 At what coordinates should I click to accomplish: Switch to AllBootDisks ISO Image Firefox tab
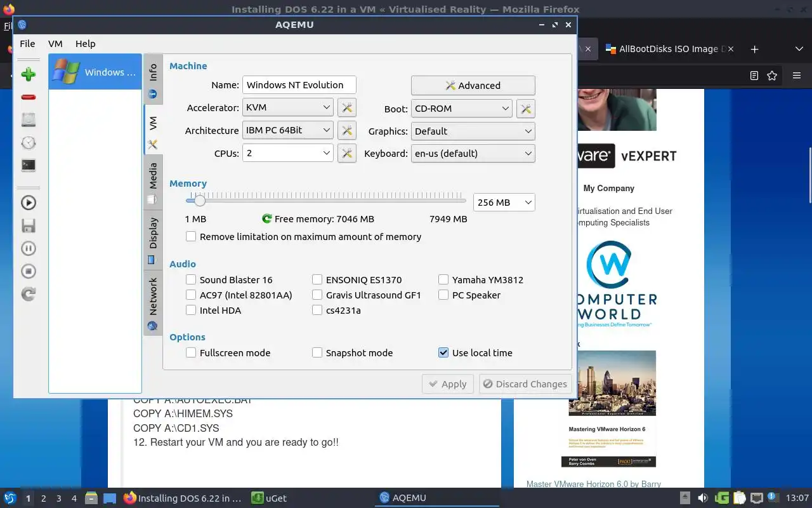tap(669, 49)
